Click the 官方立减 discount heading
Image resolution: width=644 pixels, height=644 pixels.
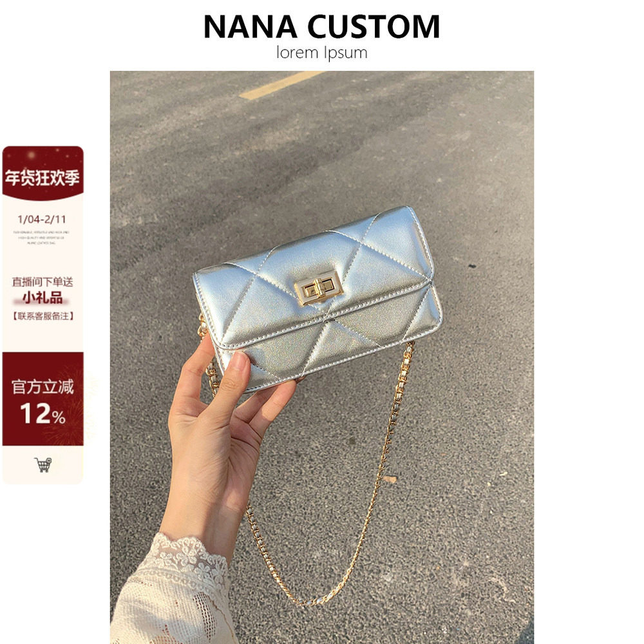click(x=43, y=387)
